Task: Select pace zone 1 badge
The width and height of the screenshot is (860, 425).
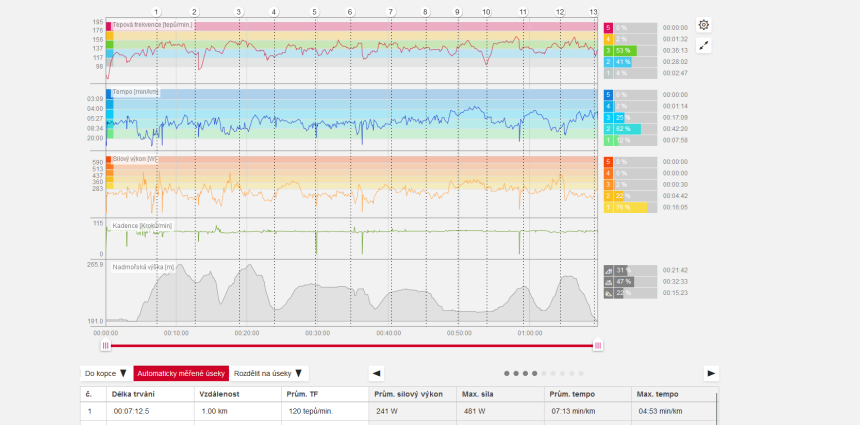Action: 608,140
